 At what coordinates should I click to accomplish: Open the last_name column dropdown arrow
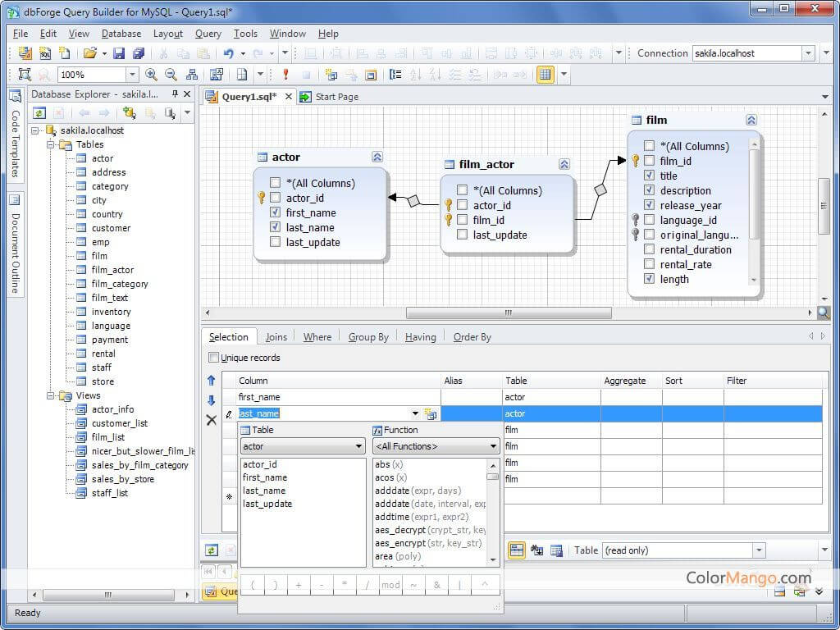point(415,413)
